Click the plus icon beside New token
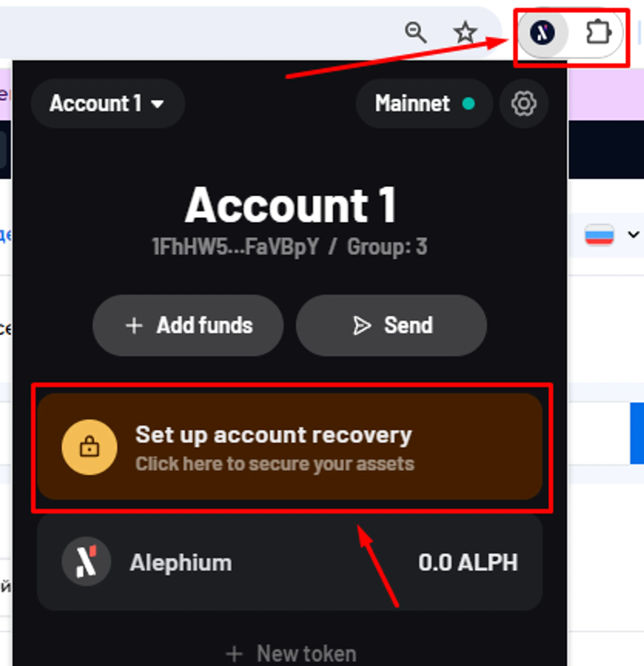This screenshot has height=666, width=644. pos(234,653)
